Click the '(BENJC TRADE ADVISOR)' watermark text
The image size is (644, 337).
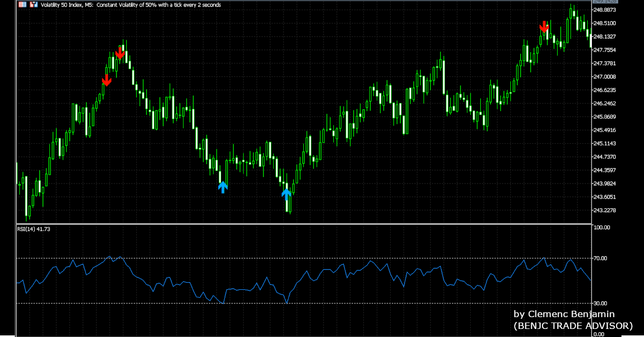pyautogui.click(x=573, y=326)
